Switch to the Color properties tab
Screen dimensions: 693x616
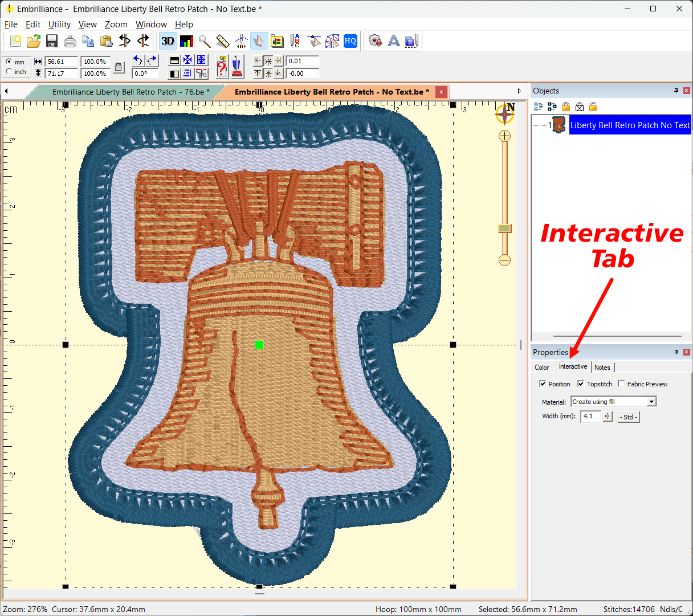click(542, 368)
